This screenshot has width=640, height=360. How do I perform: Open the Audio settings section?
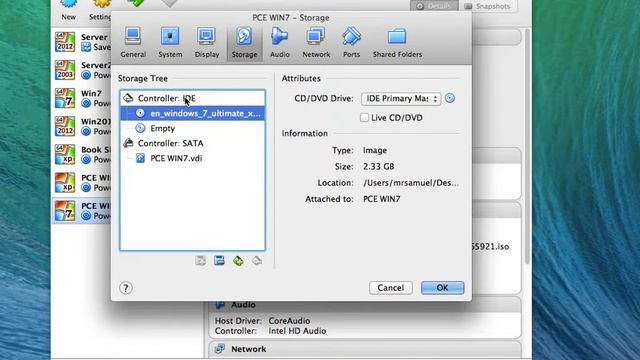(280, 42)
